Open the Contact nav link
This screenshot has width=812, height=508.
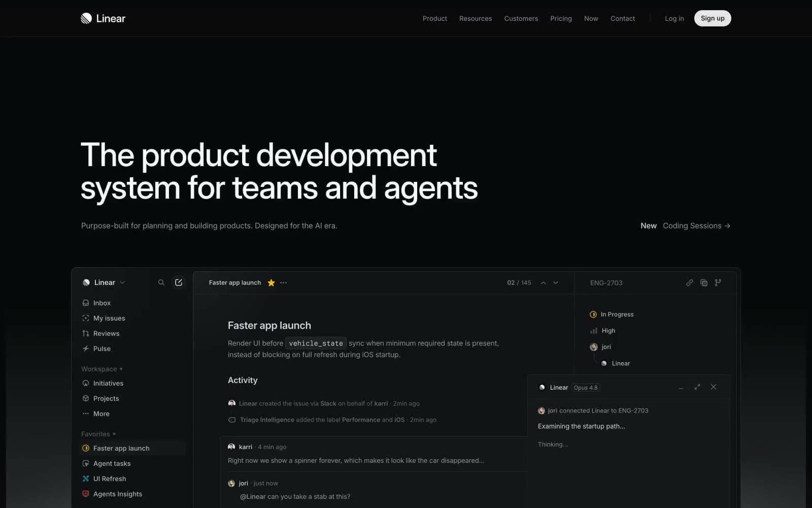623,18
